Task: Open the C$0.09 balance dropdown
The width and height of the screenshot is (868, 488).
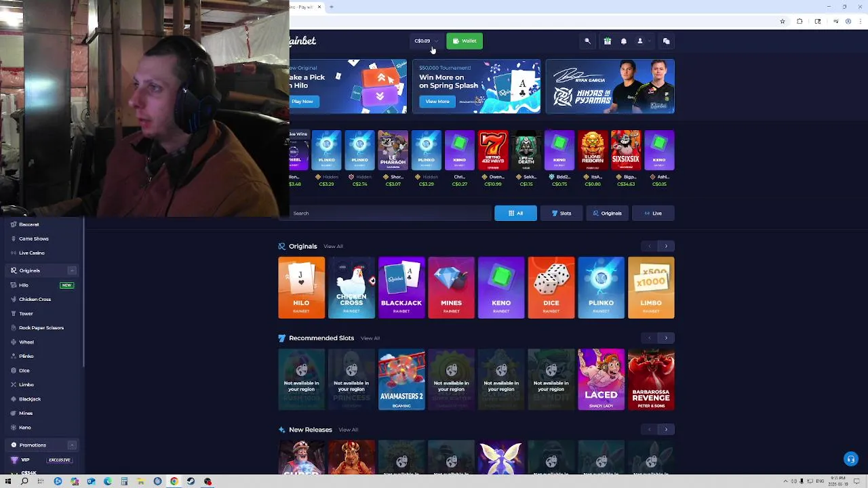Action: 427,41
